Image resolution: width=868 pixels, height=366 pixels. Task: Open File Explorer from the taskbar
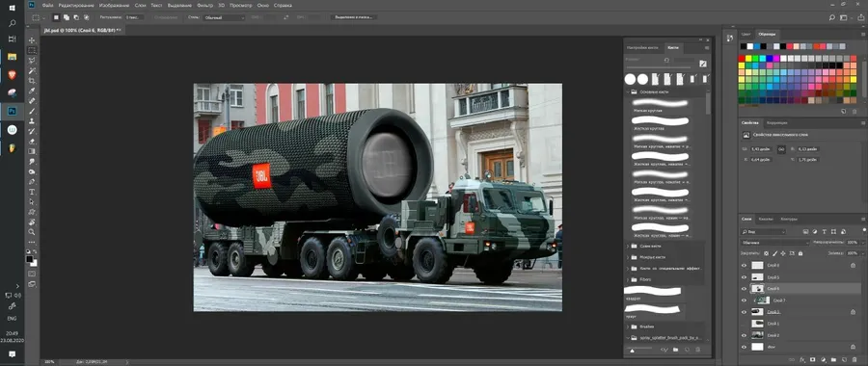[12, 57]
